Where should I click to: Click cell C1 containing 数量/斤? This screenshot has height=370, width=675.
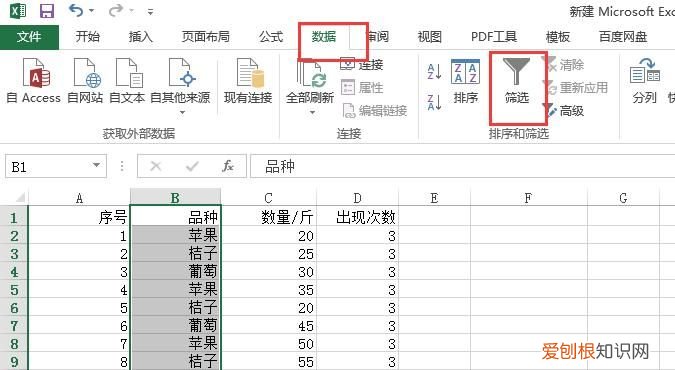click(x=269, y=217)
